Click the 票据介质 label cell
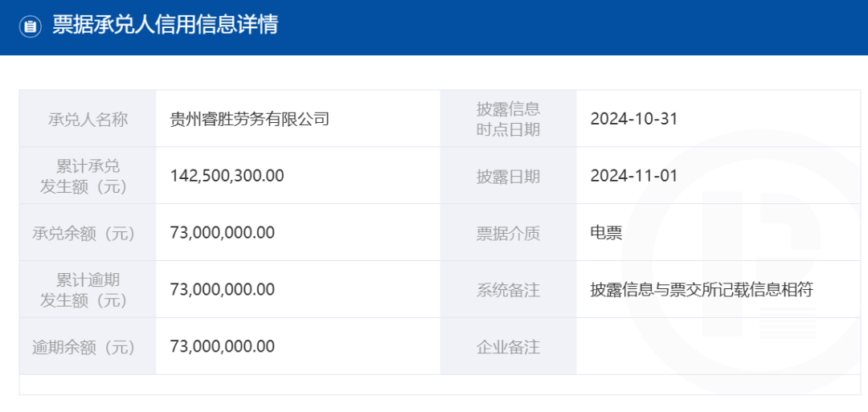 tap(508, 234)
